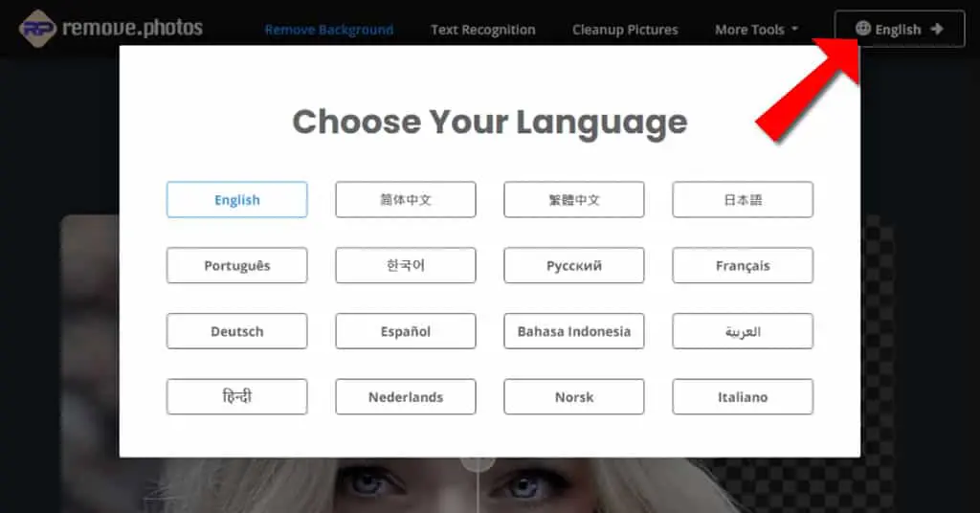
Task: Expand the More Tools dropdown
Action: point(756,30)
